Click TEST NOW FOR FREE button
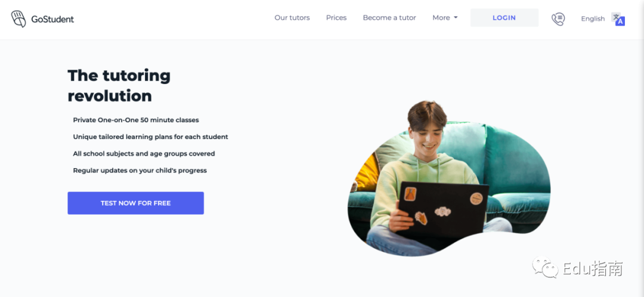 [135, 203]
